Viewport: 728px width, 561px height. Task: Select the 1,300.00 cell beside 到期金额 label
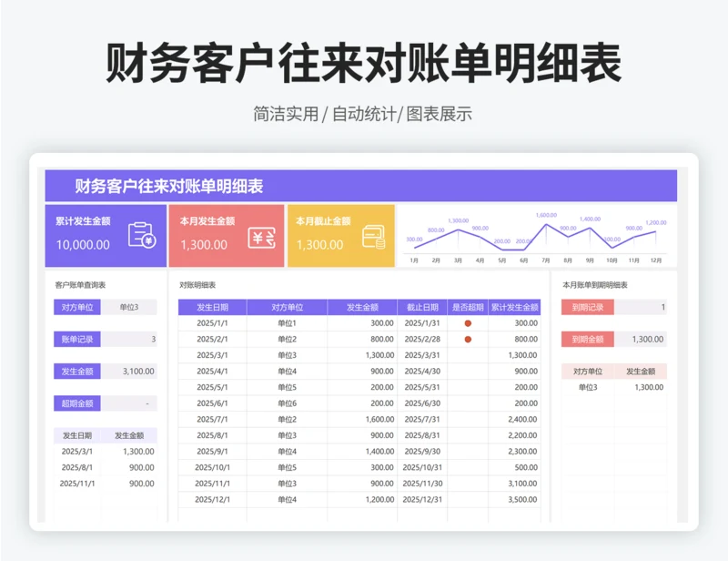tap(641, 340)
